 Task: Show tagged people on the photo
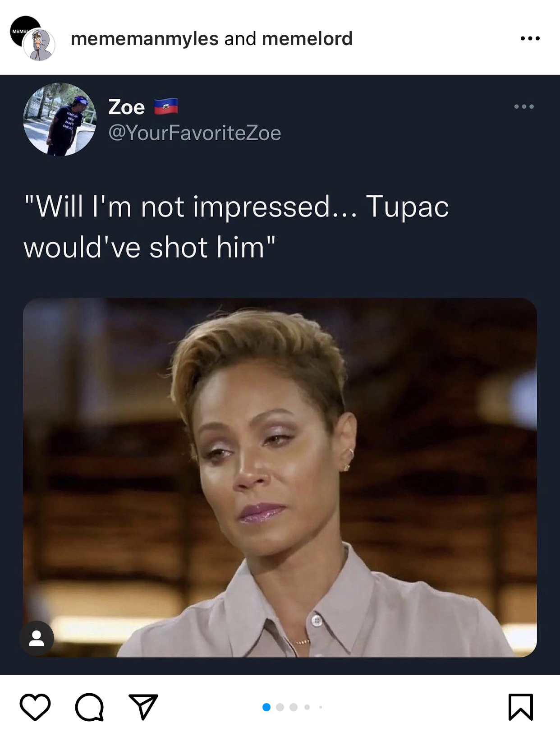point(37,638)
